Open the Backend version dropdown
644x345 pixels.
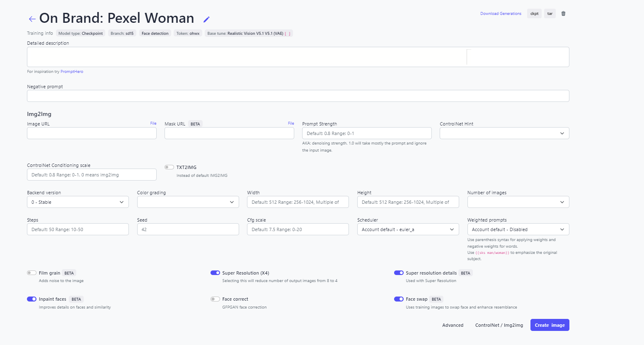[x=77, y=202]
